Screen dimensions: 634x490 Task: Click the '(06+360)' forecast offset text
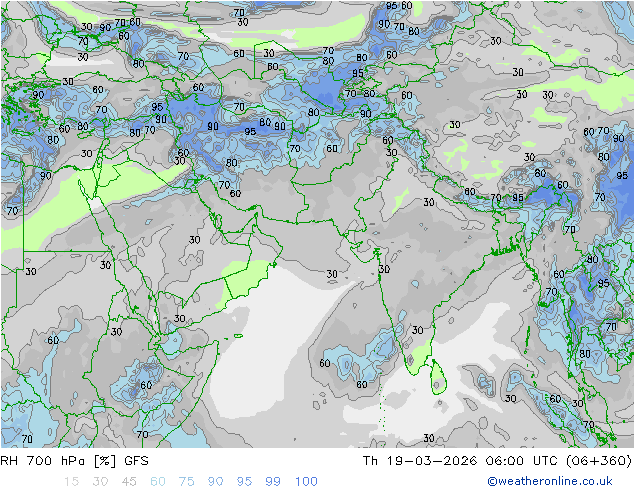(x=598, y=461)
